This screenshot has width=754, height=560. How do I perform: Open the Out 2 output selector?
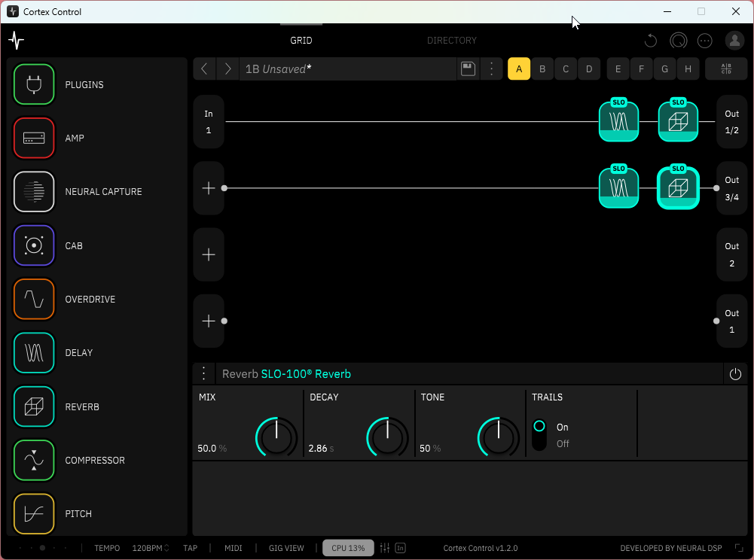pyautogui.click(x=731, y=254)
